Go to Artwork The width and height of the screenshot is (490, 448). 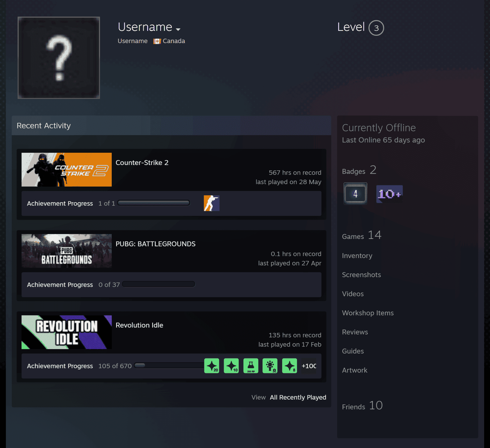(x=354, y=370)
